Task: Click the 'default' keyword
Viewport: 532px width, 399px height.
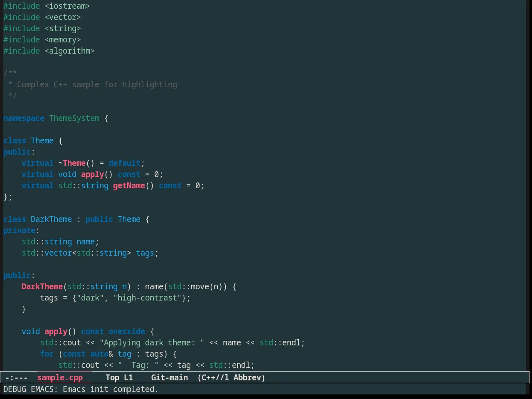Action: point(124,163)
